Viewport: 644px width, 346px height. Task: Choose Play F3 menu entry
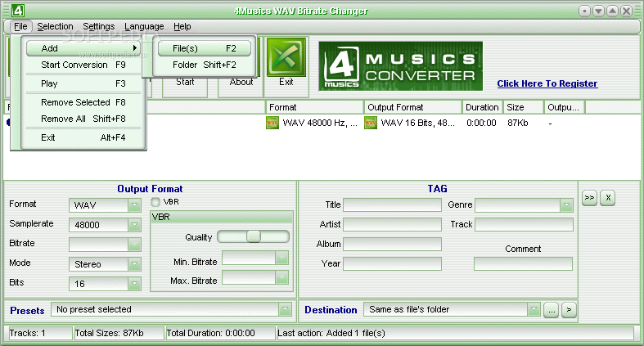coord(83,83)
